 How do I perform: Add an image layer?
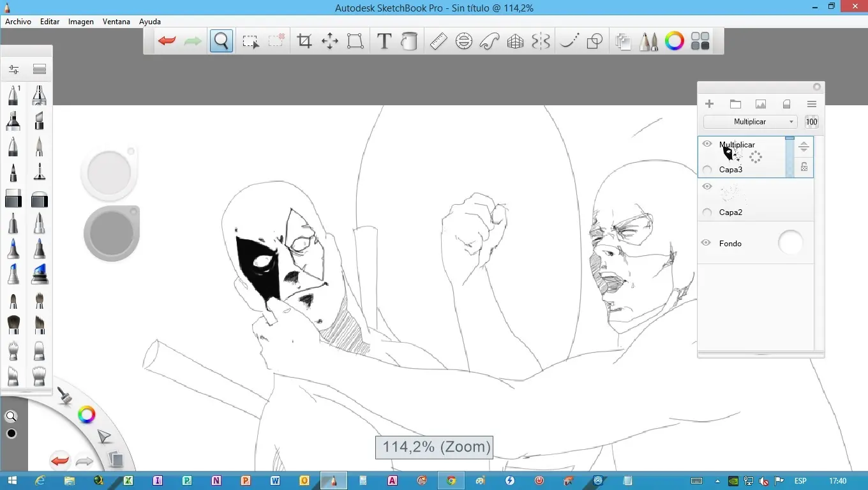[x=761, y=104]
